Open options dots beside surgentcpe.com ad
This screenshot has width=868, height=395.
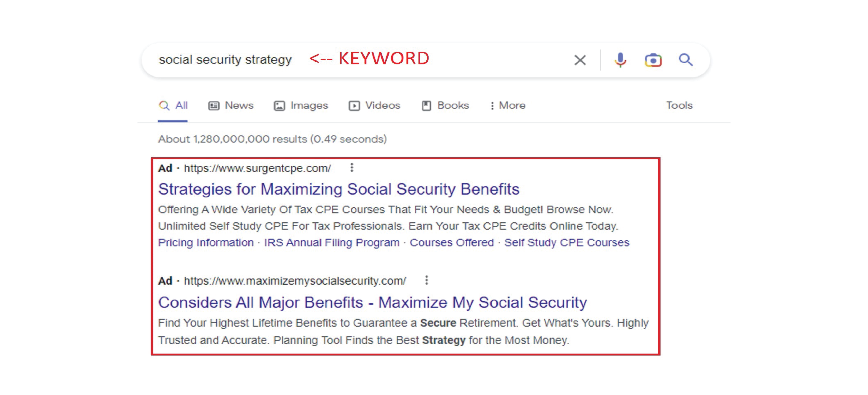[352, 168]
